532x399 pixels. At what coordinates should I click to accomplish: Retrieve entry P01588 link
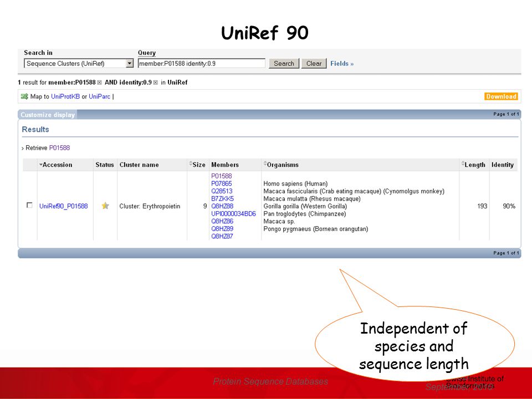tap(59, 148)
